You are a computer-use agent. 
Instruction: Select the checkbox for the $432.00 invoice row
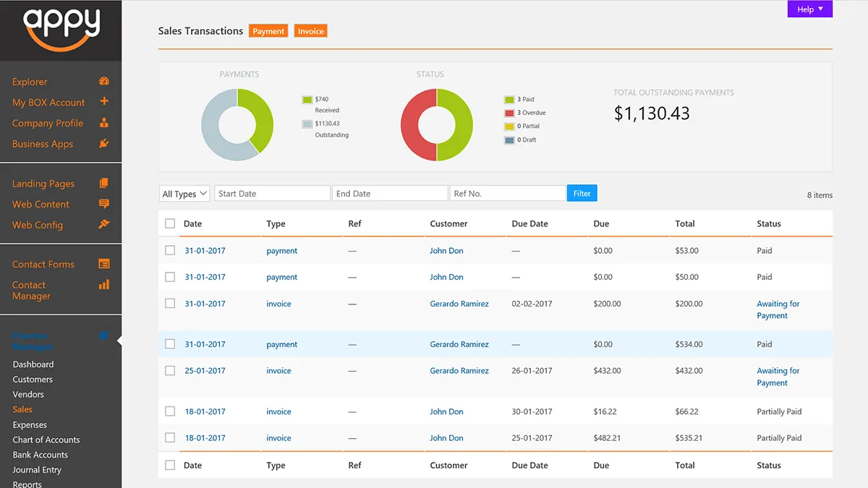[170, 371]
